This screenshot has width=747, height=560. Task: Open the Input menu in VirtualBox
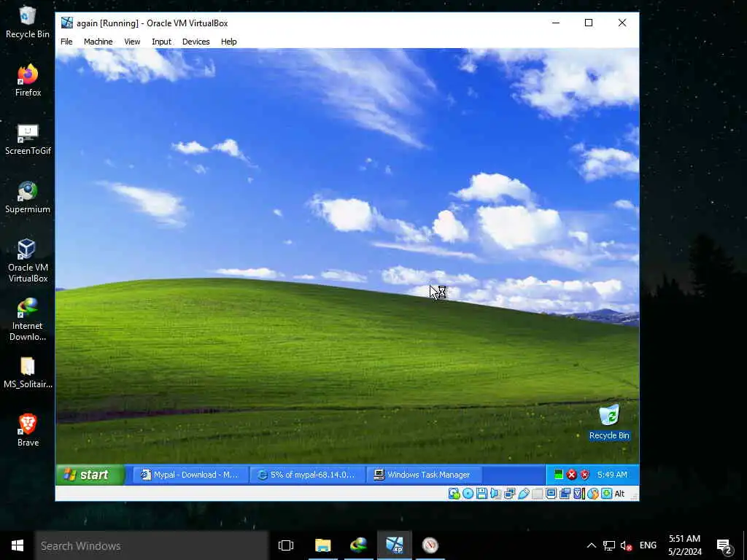pos(161,42)
